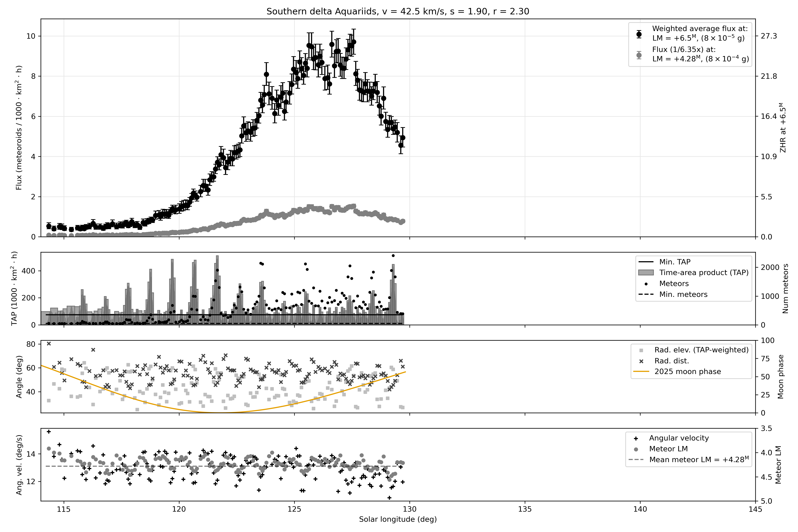The width and height of the screenshot is (798, 532).
Task: Click the Angle axis tick label '80'
Action: tap(31, 344)
